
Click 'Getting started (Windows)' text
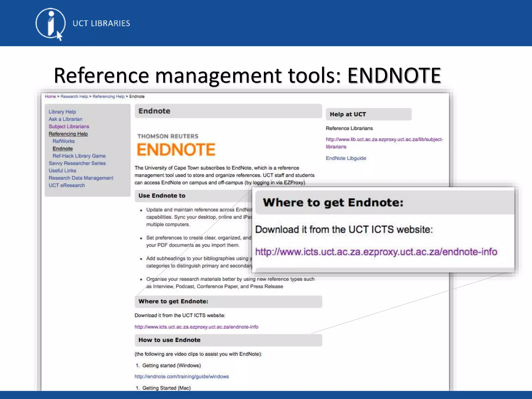click(171, 365)
